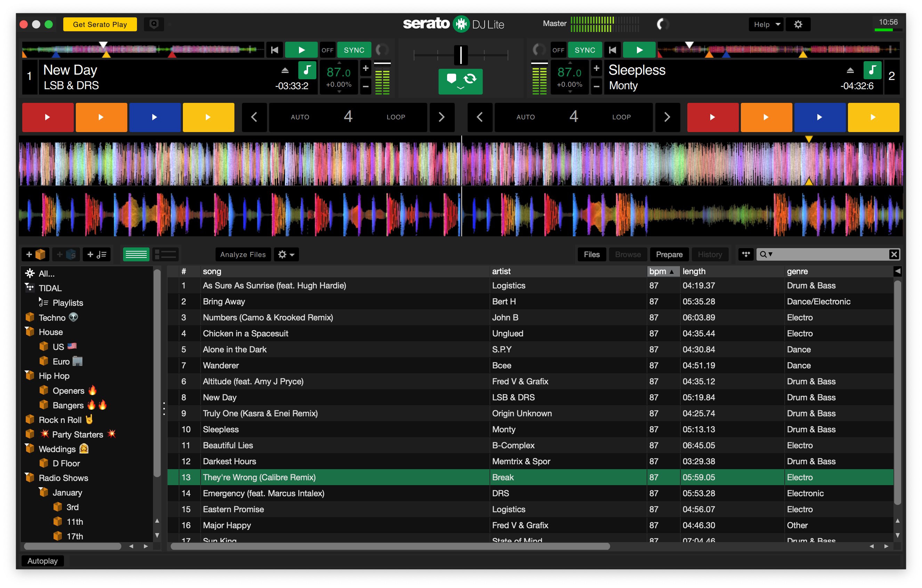Trigger the red cue point on deck 1
922x588 pixels.
pos(48,117)
